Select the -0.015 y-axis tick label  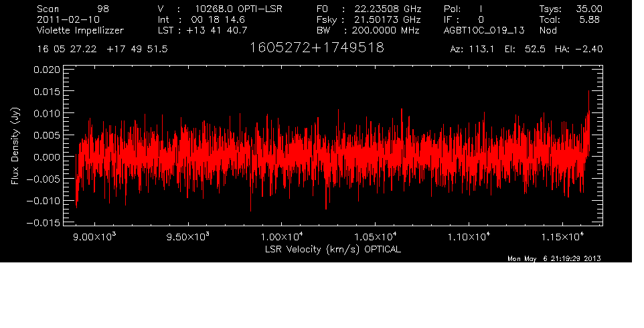(44, 223)
